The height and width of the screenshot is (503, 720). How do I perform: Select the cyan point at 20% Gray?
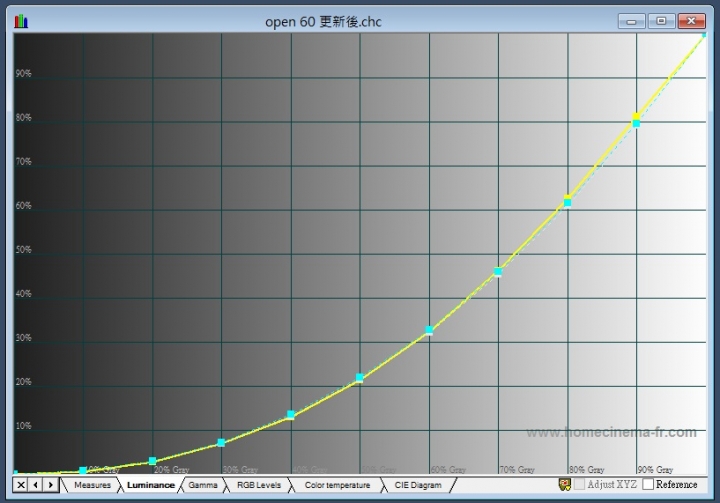pos(152,461)
